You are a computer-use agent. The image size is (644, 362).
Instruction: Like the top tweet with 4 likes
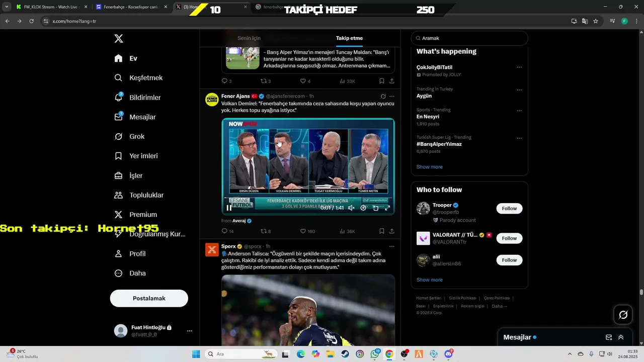point(305,81)
